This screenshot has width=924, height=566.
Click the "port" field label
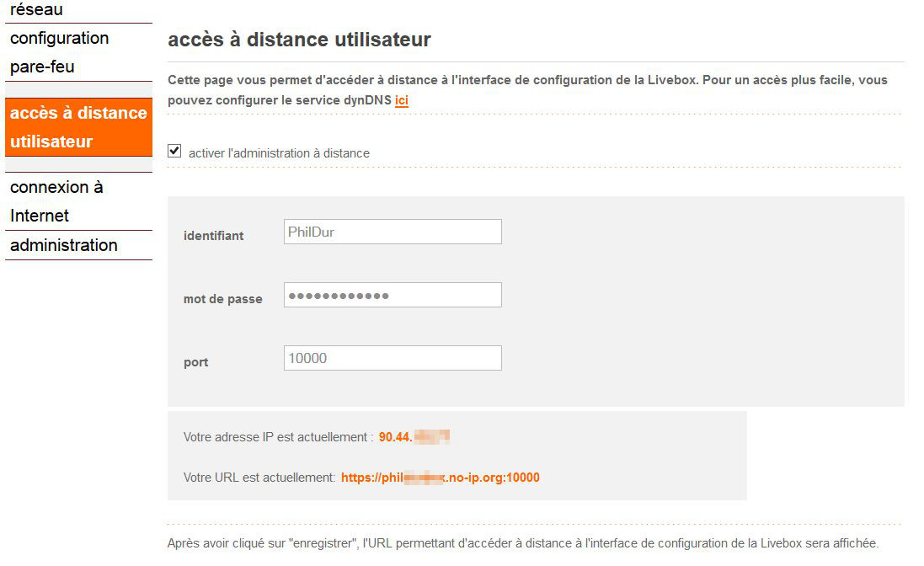tap(195, 362)
